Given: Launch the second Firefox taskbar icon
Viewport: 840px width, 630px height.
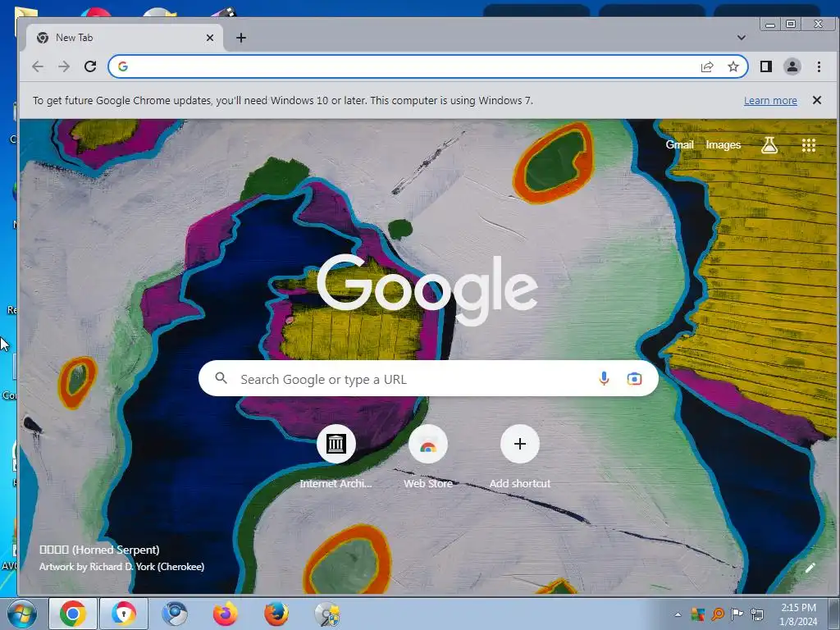Looking at the screenshot, I should [276, 614].
